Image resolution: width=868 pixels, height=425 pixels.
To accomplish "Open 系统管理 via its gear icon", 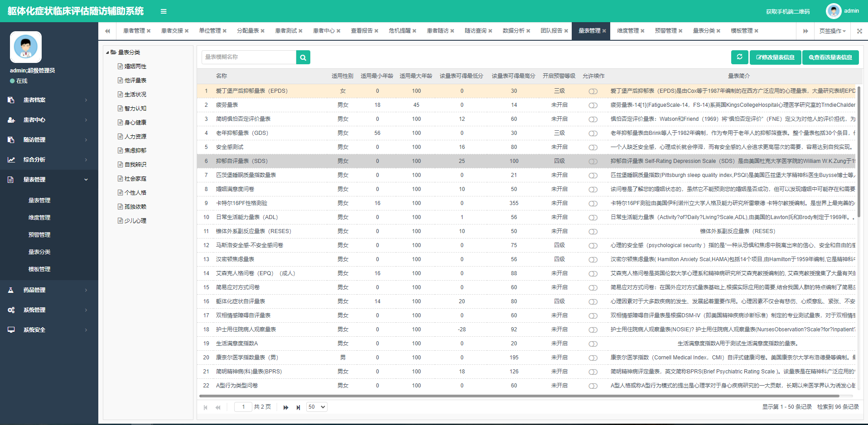I will click(x=11, y=310).
